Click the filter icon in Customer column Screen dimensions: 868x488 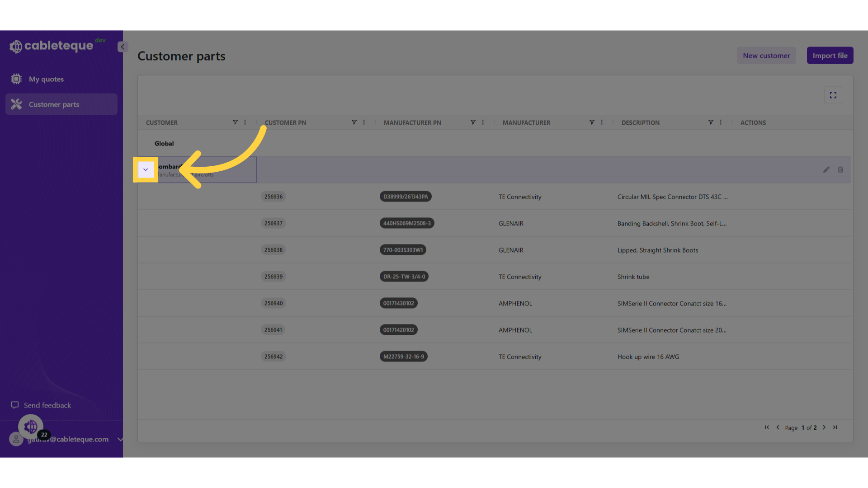235,122
